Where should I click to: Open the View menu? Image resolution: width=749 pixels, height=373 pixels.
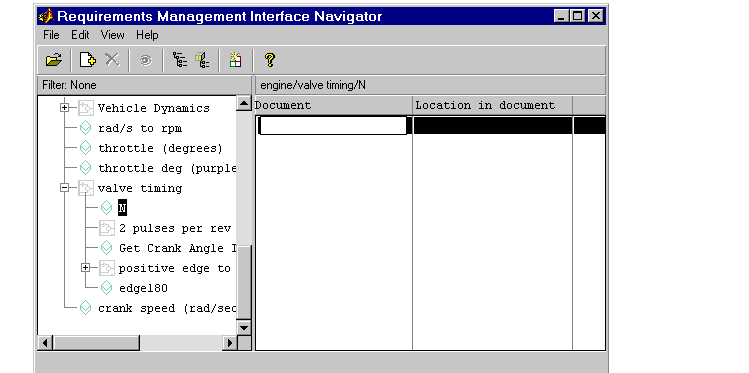tap(112, 35)
